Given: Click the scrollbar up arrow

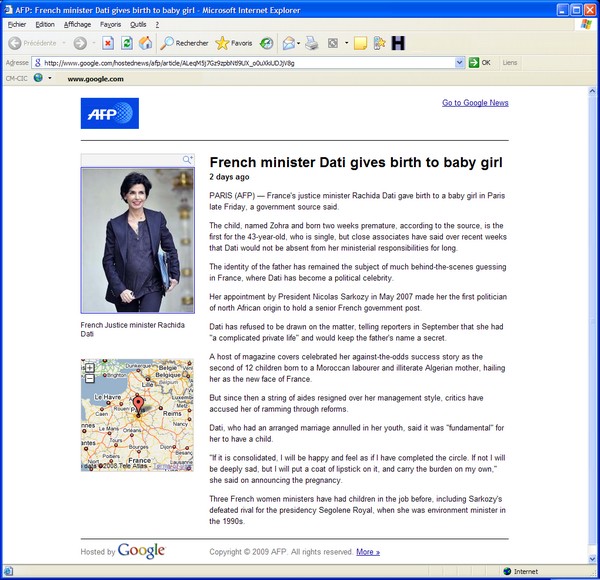Looking at the screenshot, I should [592, 91].
